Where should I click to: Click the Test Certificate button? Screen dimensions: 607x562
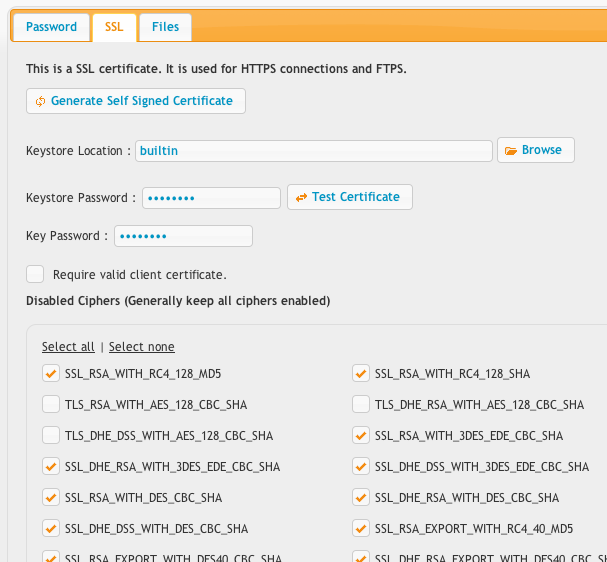click(350, 197)
